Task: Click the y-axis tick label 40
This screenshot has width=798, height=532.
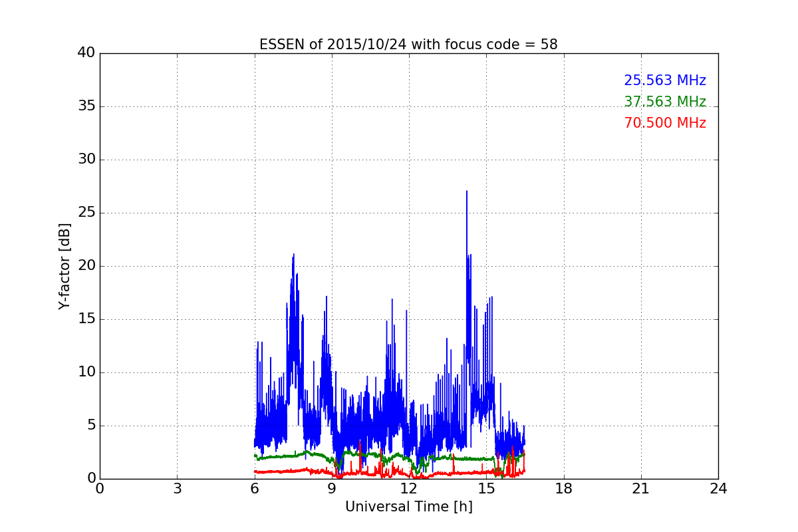Action: (86, 53)
